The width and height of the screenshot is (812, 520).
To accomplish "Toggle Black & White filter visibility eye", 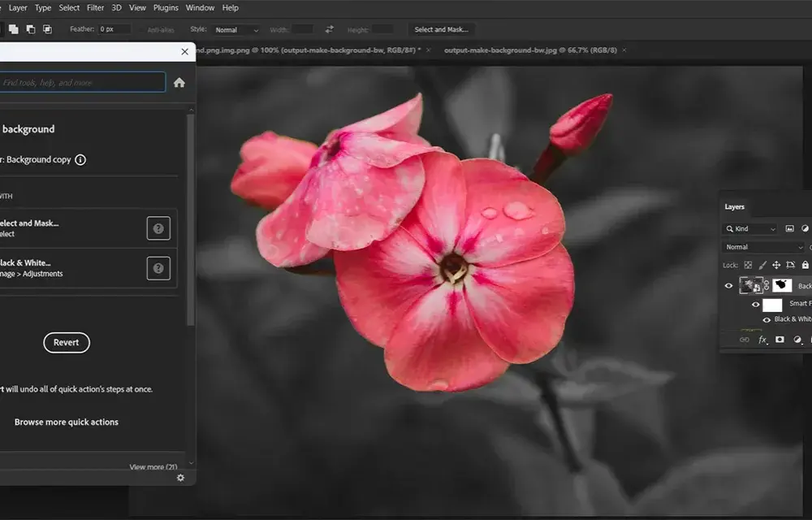I will [767, 320].
